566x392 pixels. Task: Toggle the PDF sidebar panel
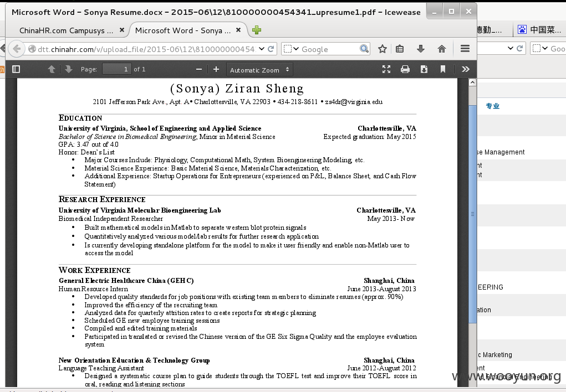click(16, 69)
